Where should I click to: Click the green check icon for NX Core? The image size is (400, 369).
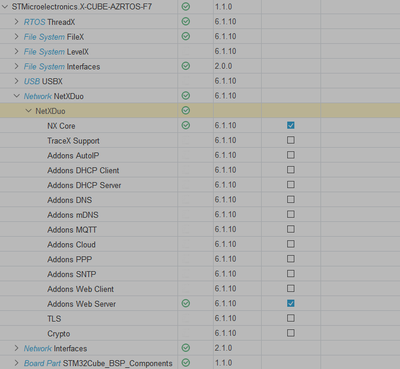(186, 125)
